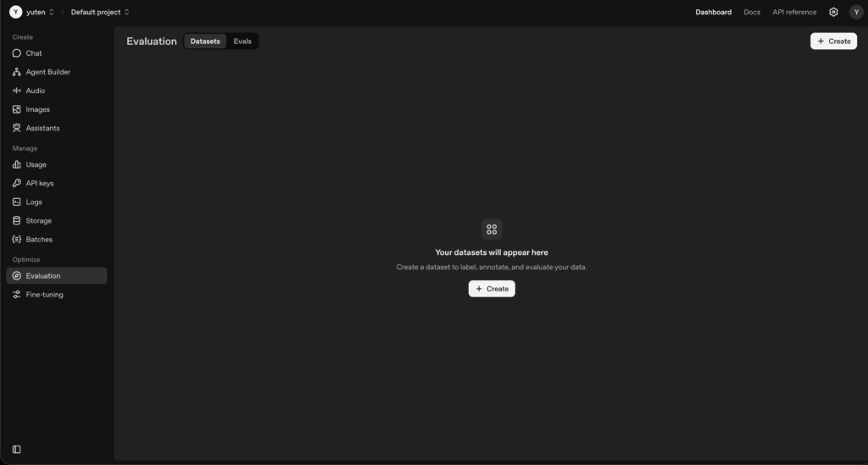Screen dimensions: 868x465
Task: Switch to the Evals tab
Action: click(x=242, y=41)
